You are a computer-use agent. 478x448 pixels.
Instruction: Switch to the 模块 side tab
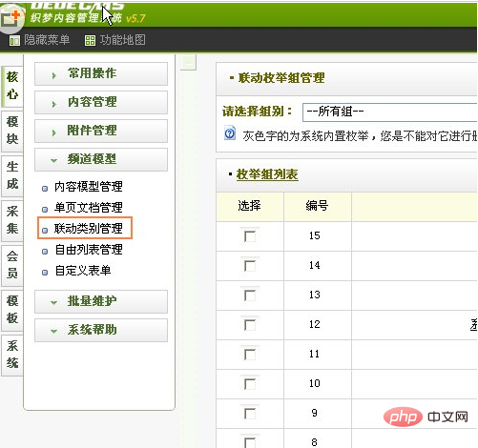click(12, 131)
